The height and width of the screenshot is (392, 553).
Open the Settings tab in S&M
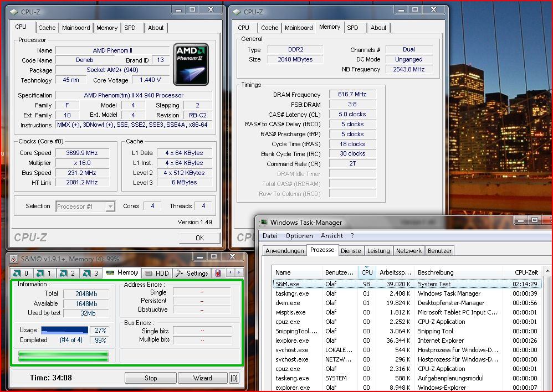[192, 273]
